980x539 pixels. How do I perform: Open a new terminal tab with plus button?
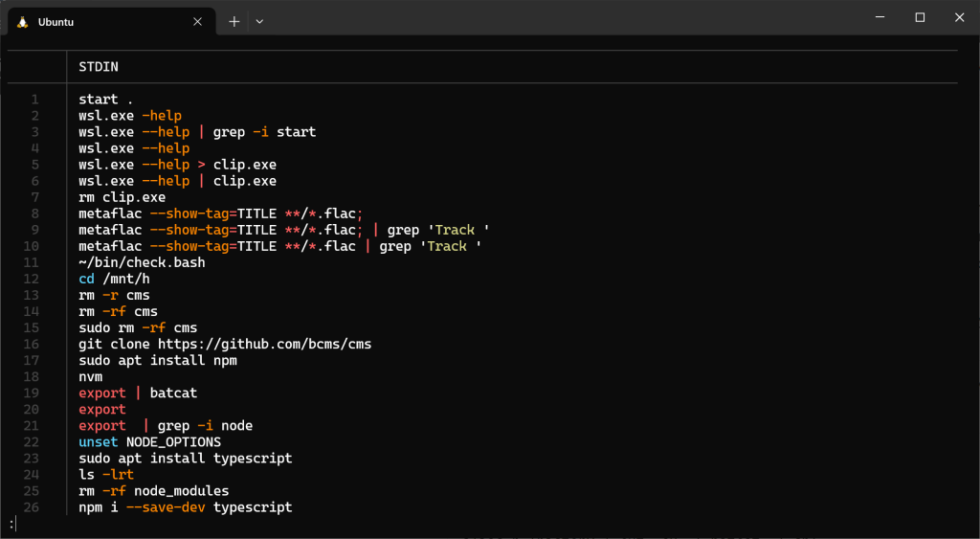pyautogui.click(x=234, y=21)
